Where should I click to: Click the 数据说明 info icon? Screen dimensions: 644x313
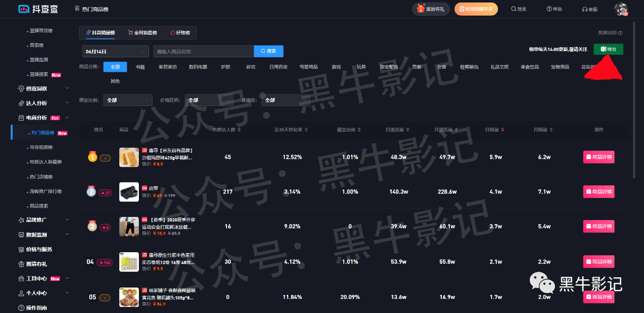pos(620,33)
